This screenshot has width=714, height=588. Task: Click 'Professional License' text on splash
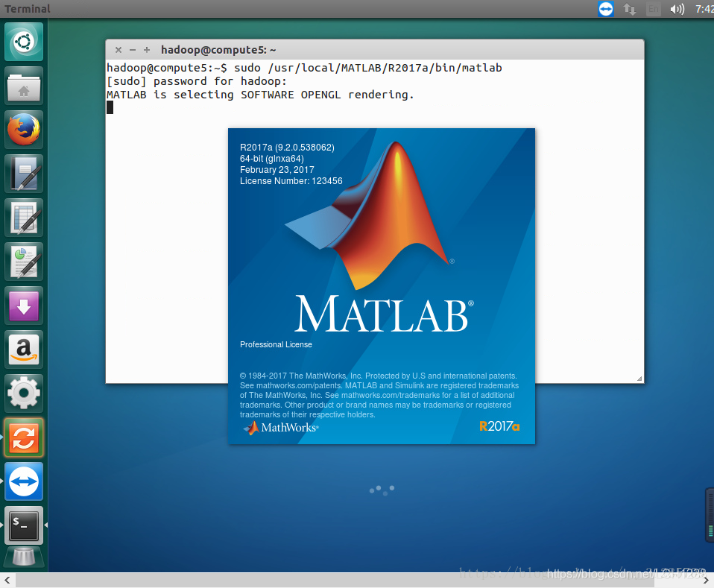[x=276, y=344]
